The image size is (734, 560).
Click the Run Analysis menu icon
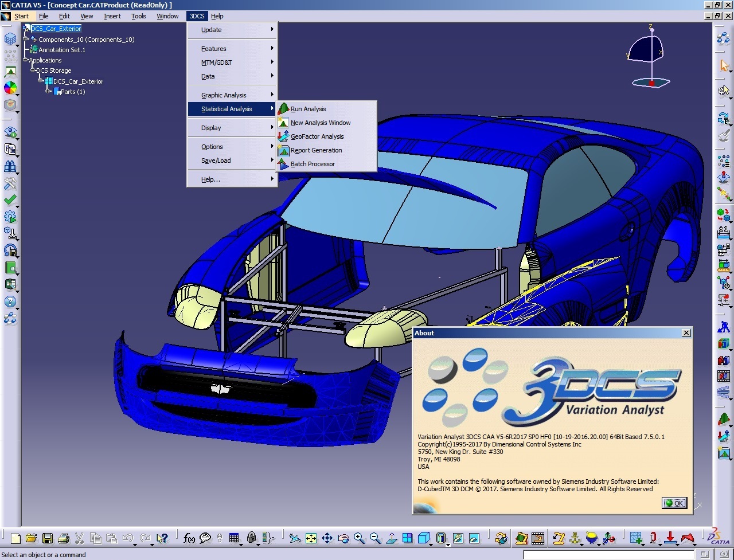pyautogui.click(x=283, y=108)
